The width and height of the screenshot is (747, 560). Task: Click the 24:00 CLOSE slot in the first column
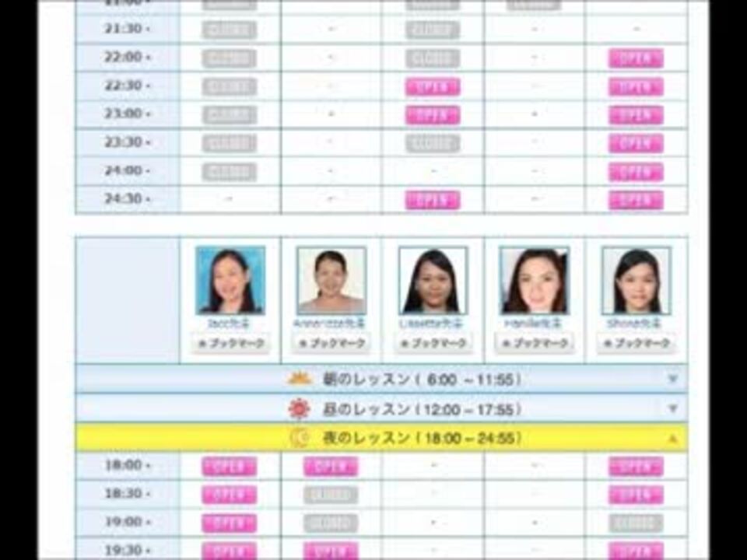pyautogui.click(x=229, y=171)
